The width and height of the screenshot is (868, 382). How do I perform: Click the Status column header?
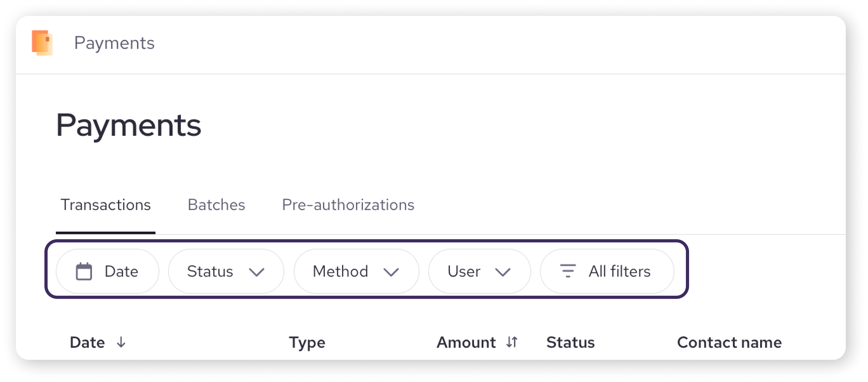pos(570,342)
